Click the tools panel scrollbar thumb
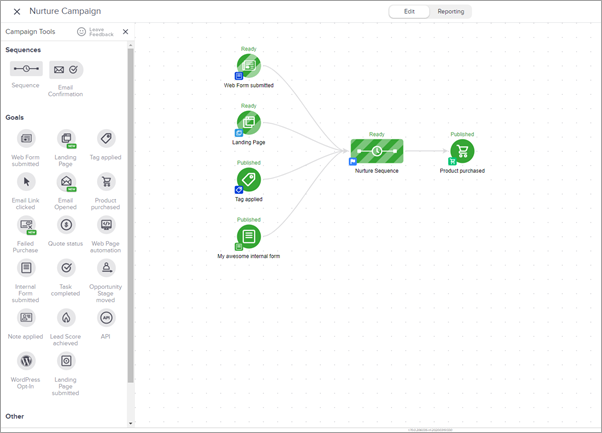This screenshot has width=602, height=433. click(131, 215)
